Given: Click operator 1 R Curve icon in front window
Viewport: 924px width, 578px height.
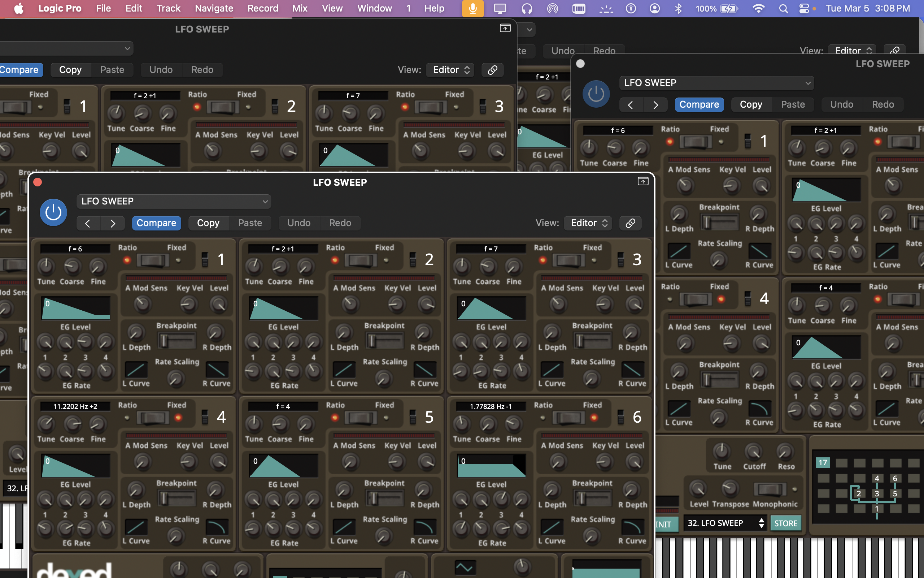Looking at the screenshot, I should click(217, 370).
